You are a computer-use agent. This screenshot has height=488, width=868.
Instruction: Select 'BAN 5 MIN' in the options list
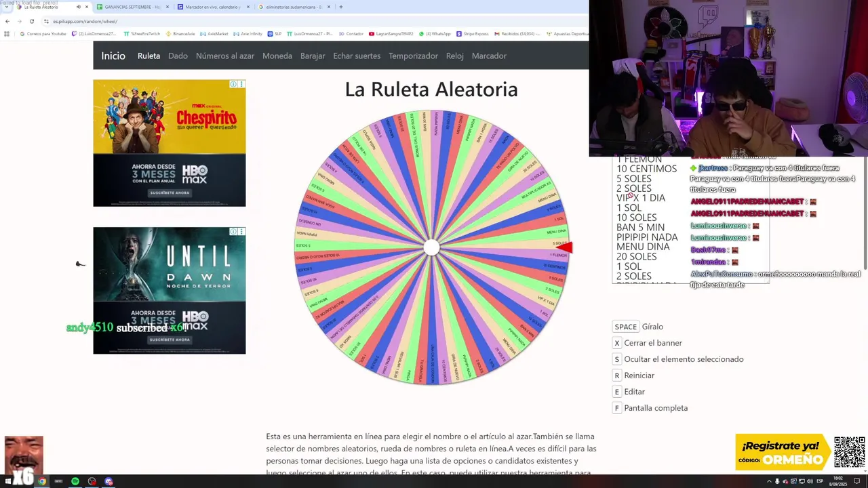(x=640, y=227)
